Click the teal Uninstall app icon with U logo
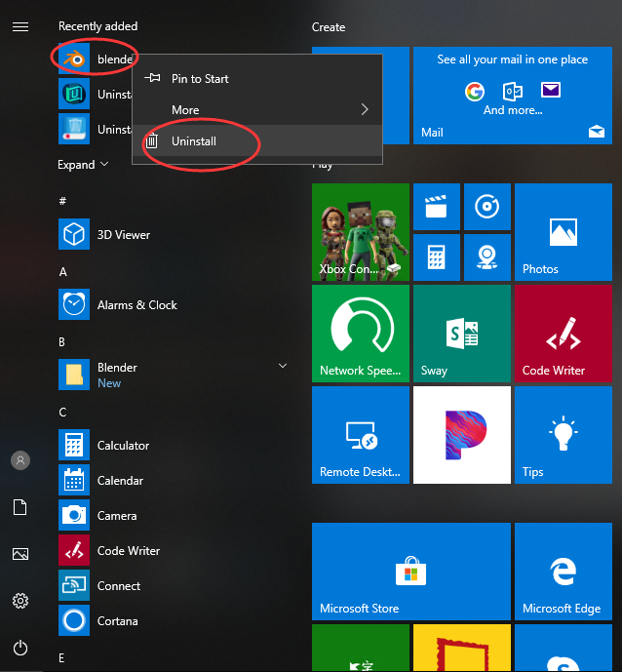622x672 pixels. tap(74, 94)
